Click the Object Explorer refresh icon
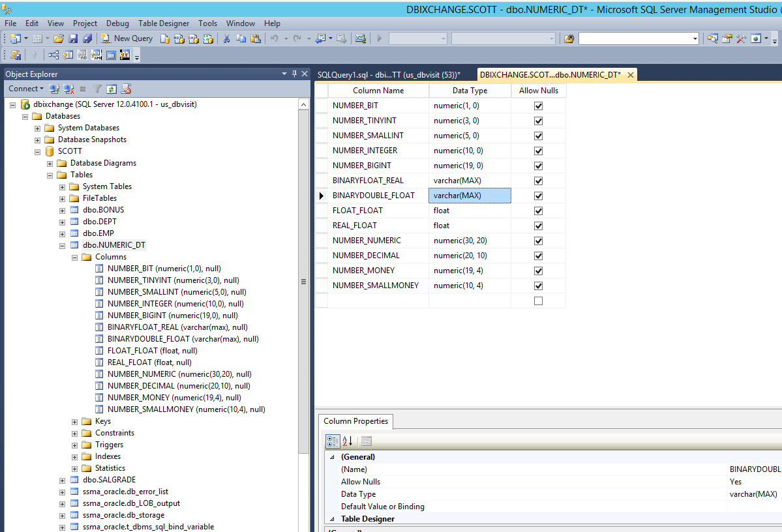 (x=112, y=89)
